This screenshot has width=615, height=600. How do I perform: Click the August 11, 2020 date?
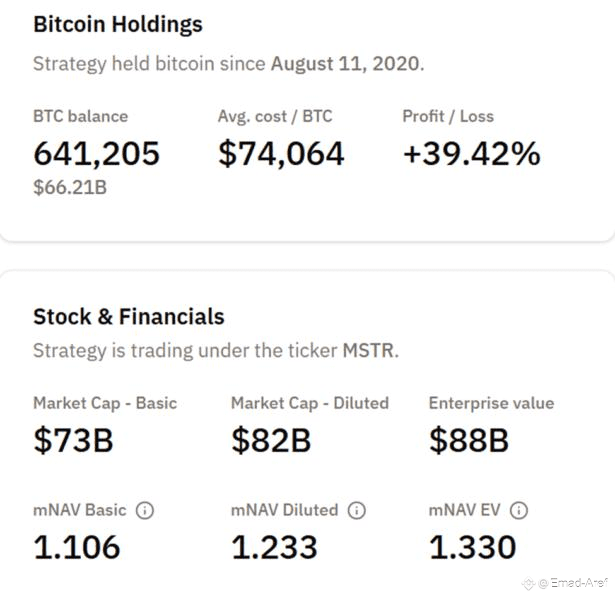[x=345, y=64]
